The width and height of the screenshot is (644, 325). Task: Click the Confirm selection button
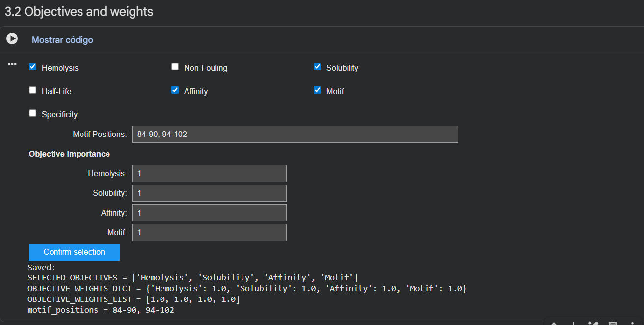click(x=74, y=252)
